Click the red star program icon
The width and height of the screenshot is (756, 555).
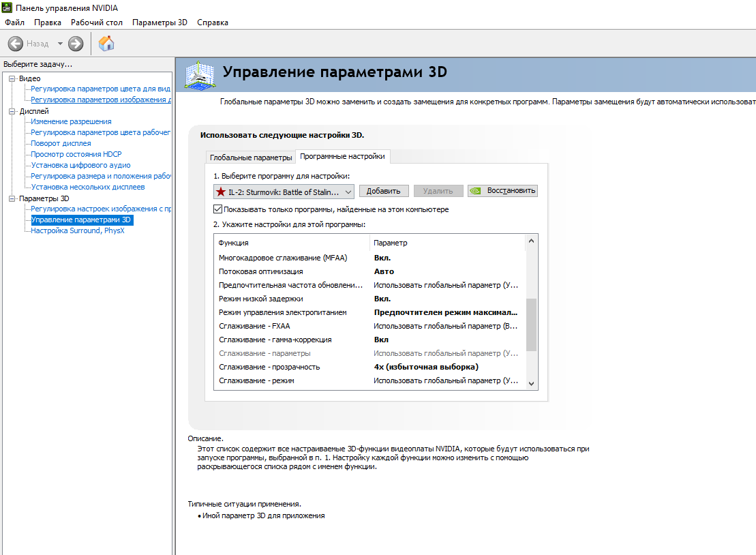click(221, 192)
